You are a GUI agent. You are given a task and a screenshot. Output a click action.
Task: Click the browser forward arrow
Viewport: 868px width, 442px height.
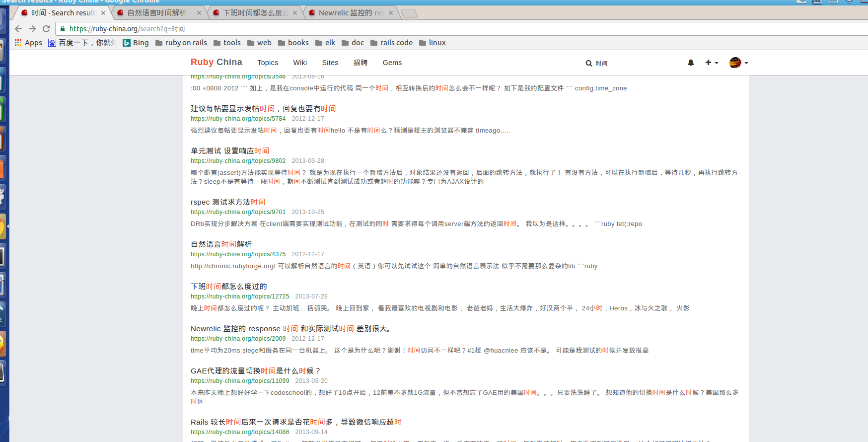32,29
